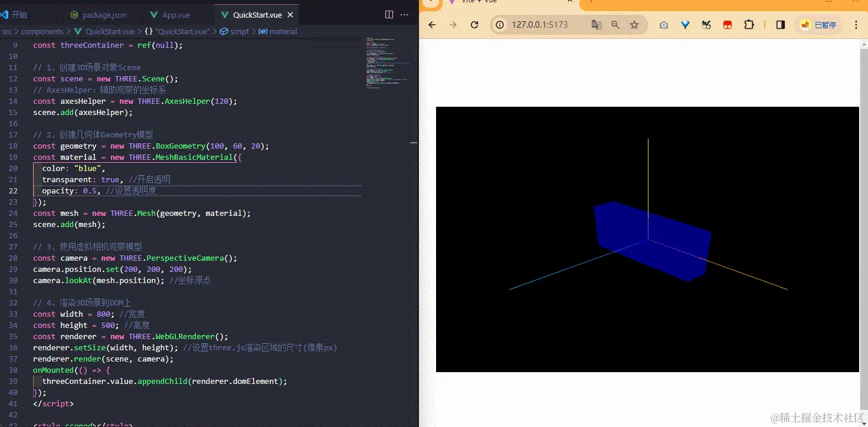The image size is (868, 427).
Task: View site information for 127.0.0.1
Action: click(500, 25)
